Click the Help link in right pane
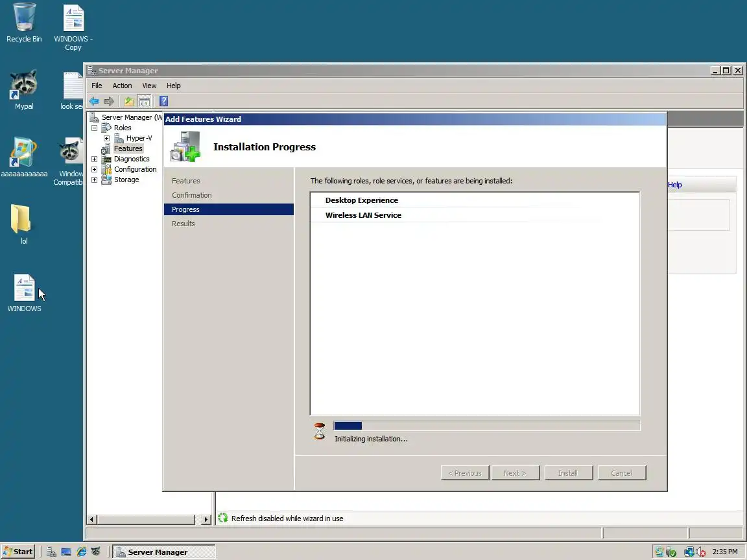 pyautogui.click(x=674, y=185)
